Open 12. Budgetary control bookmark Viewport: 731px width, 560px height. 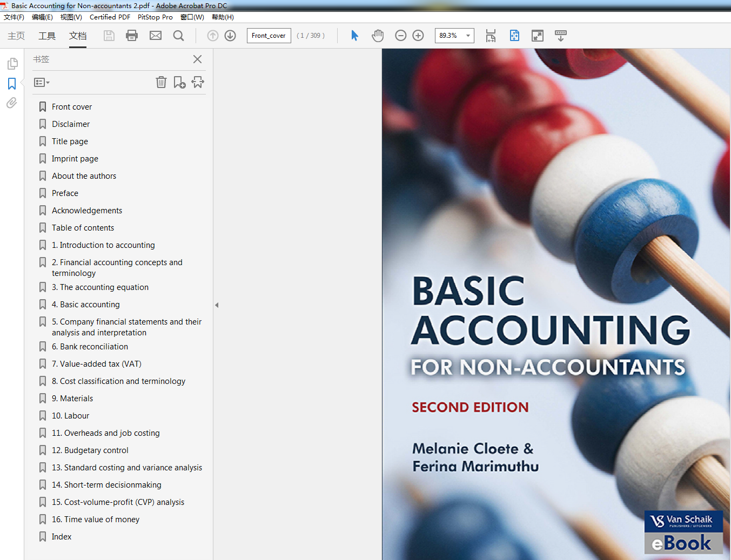click(90, 450)
